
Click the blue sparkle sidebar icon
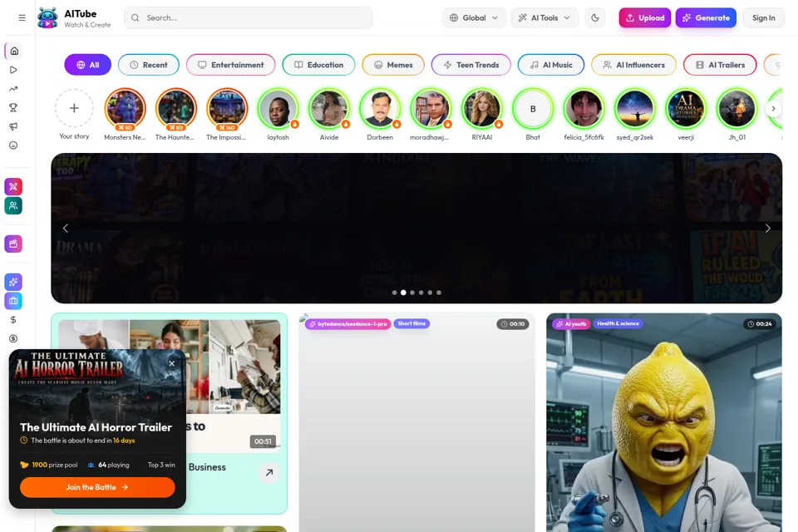(x=13, y=282)
